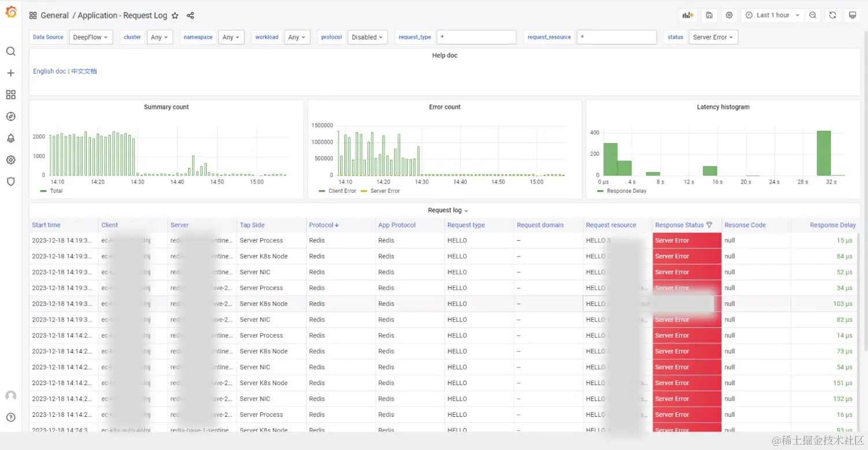Open the Last 1 hour time picker

(x=773, y=15)
